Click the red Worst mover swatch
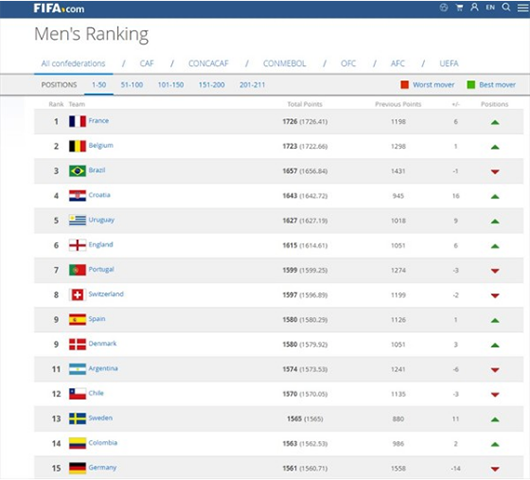This screenshot has width=530, height=480. click(x=405, y=85)
